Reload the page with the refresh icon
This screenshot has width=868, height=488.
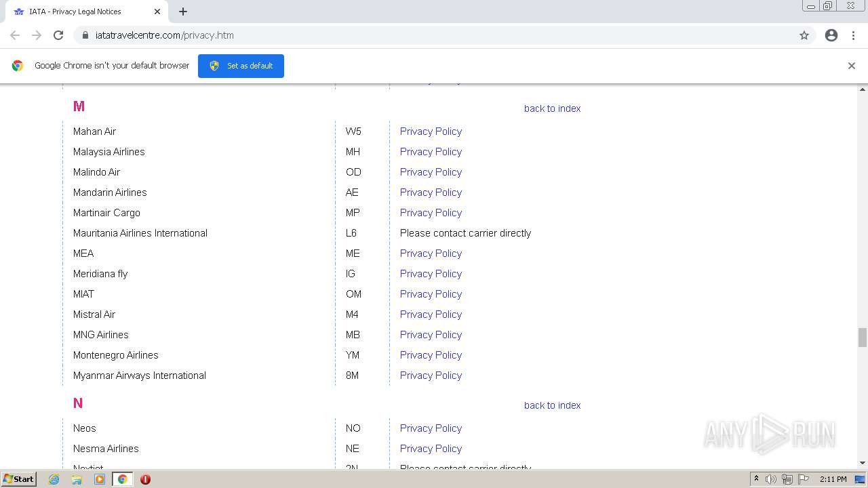(58, 35)
